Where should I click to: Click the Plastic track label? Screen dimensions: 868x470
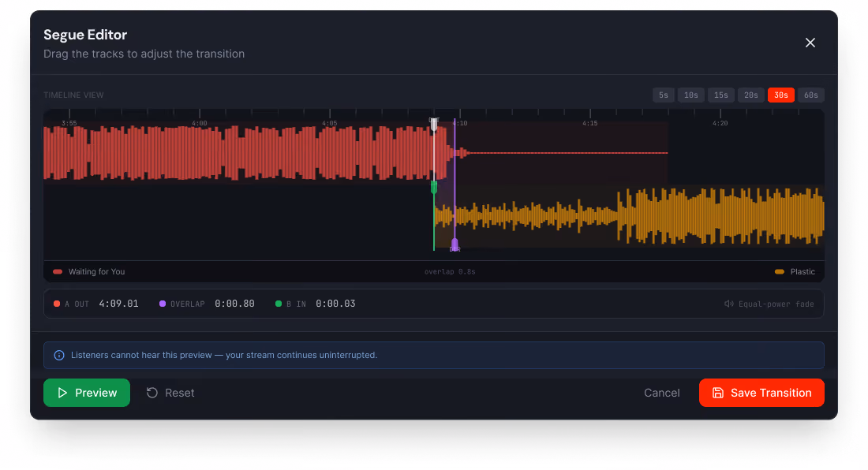[x=803, y=271]
